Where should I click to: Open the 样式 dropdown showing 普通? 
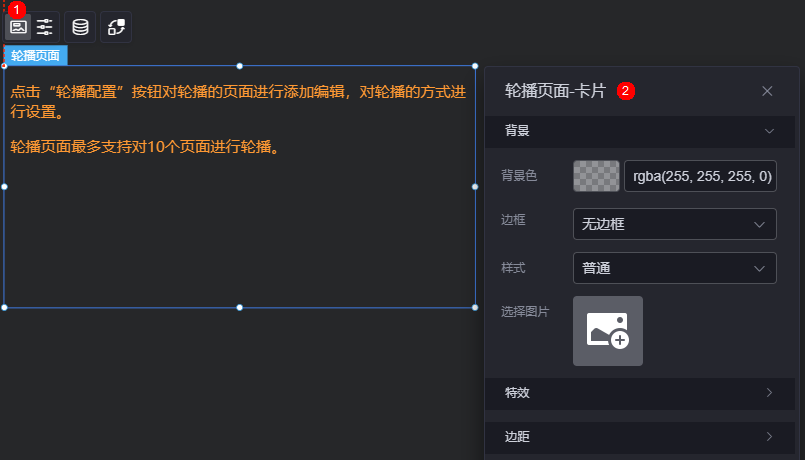pos(675,268)
